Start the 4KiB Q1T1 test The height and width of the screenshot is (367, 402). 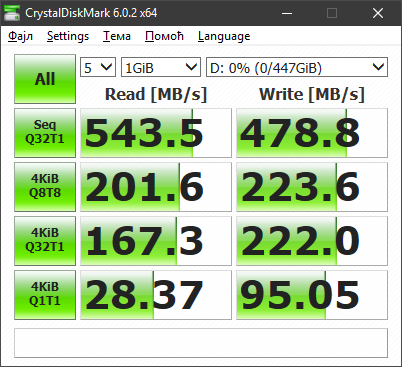pos(45,295)
